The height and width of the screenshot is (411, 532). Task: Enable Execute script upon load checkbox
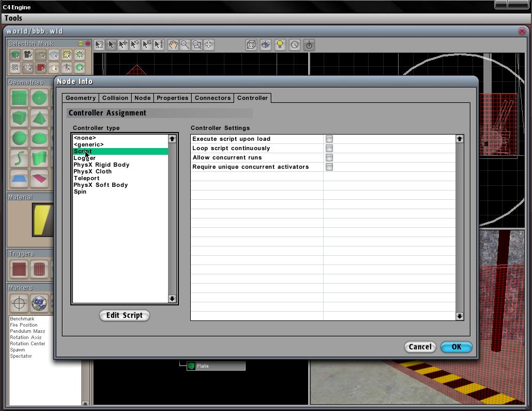tap(329, 139)
